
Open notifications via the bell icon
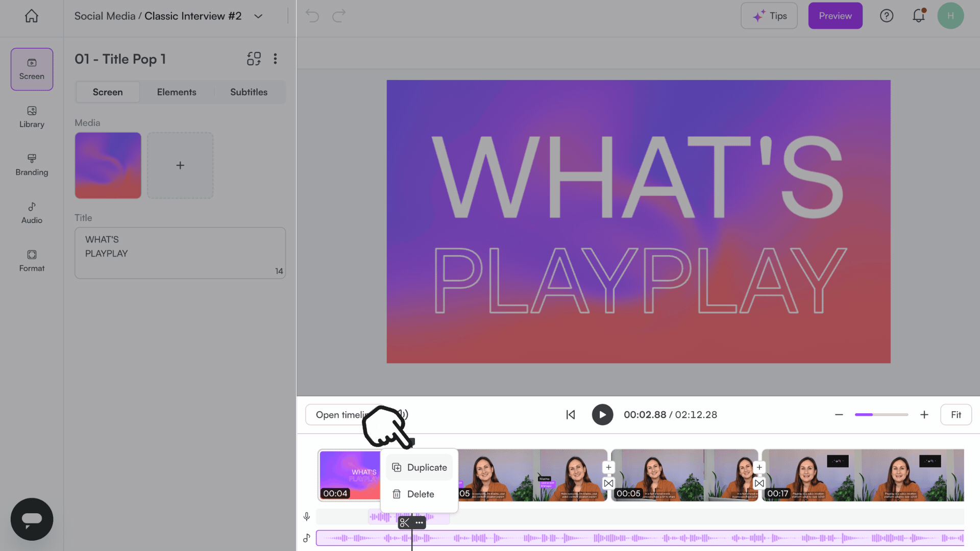click(x=919, y=16)
